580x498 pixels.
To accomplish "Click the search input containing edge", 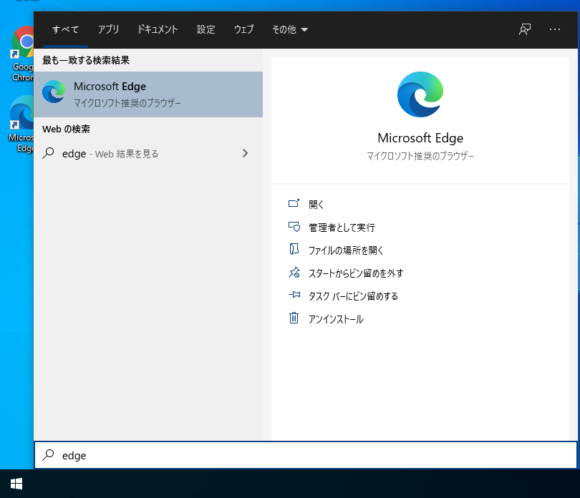I will [x=306, y=455].
